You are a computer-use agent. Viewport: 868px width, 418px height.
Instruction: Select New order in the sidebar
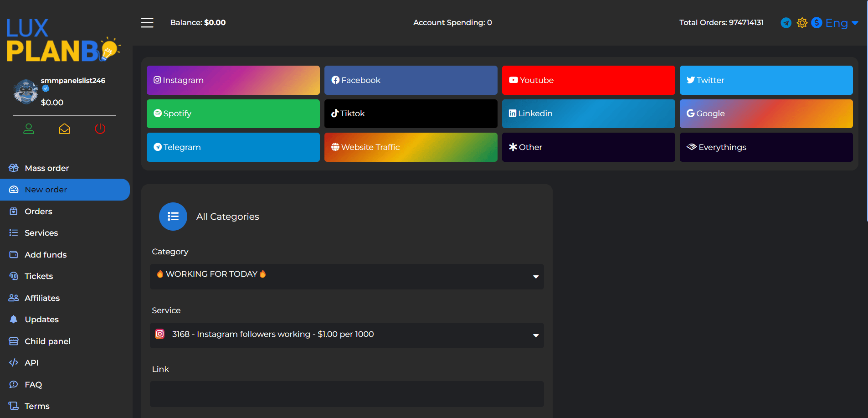[x=65, y=190]
